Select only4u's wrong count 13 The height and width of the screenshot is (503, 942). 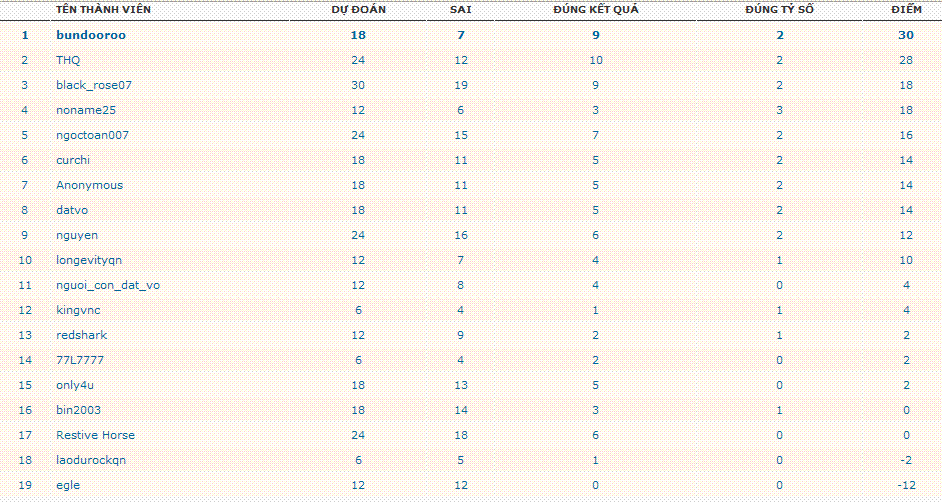pos(461,385)
